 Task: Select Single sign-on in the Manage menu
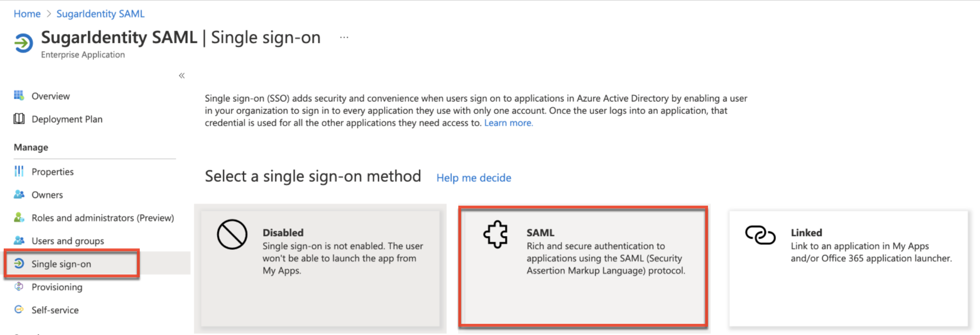(x=61, y=264)
